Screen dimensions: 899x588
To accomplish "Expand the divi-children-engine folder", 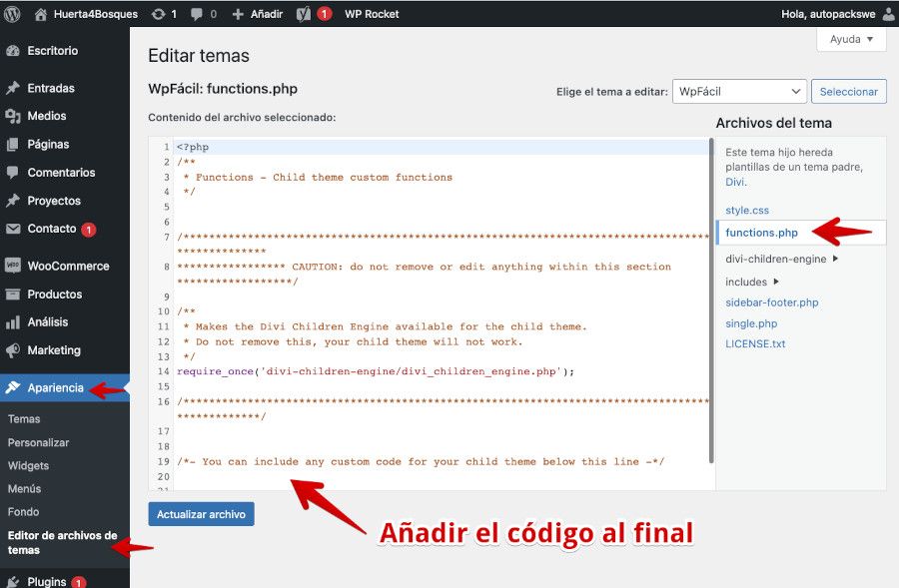I will (782, 259).
